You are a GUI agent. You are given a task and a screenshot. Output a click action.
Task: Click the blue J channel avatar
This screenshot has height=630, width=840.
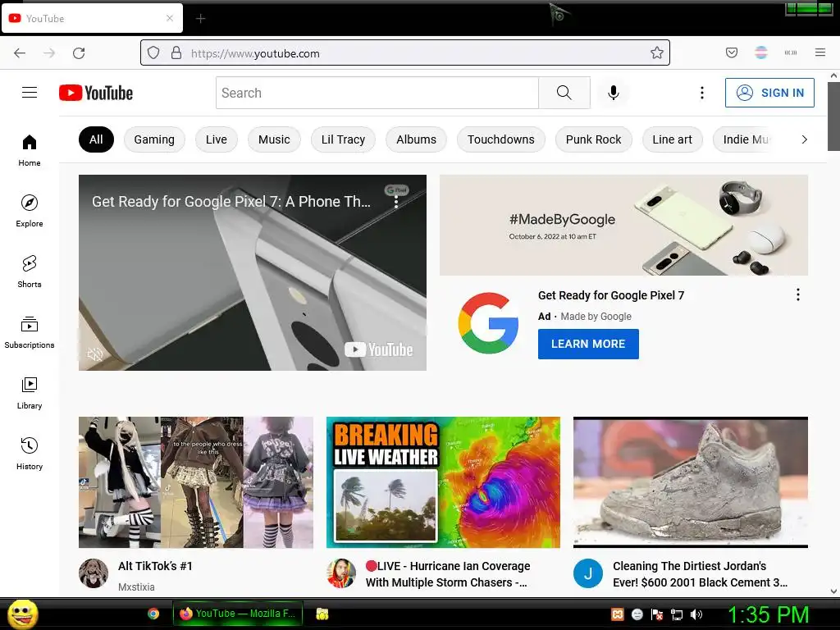coord(587,573)
